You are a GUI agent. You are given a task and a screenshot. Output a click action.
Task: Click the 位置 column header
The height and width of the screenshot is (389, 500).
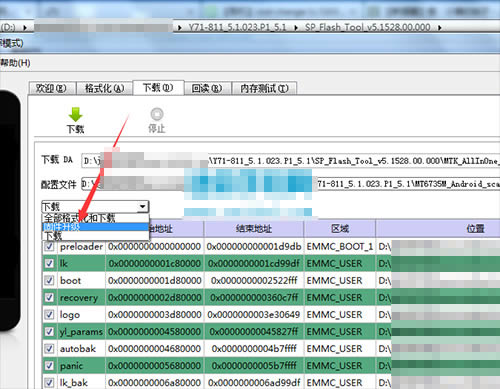click(438, 229)
